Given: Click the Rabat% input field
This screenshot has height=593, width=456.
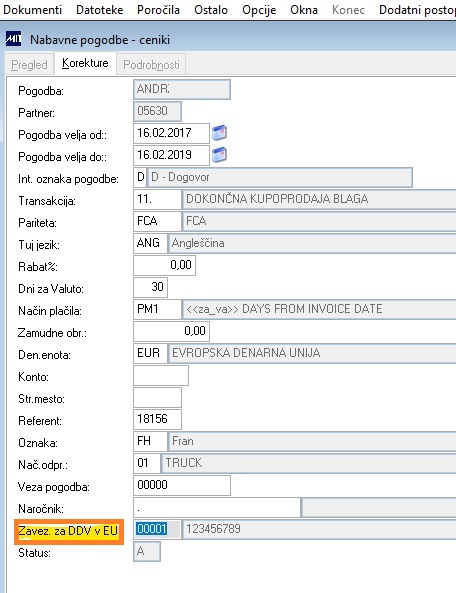Looking at the screenshot, I should [x=164, y=265].
